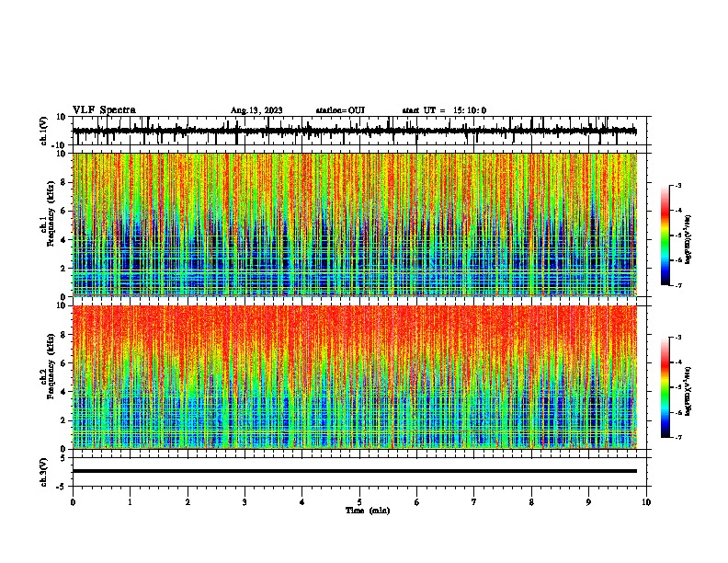The image size is (728, 563).
Task: Click time axis tick label 0
Action: click(x=73, y=502)
